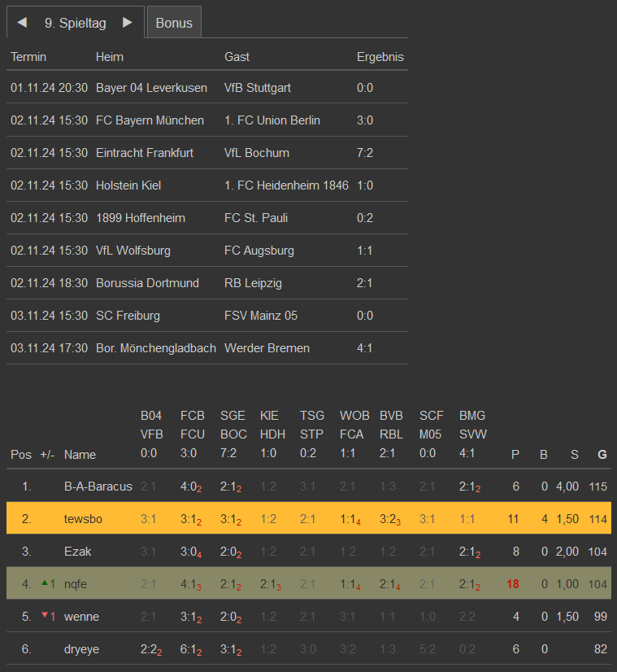The height and width of the screenshot is (672, 617).
Task: Click green up arrow beside nqfe
Action: point(44,583)
